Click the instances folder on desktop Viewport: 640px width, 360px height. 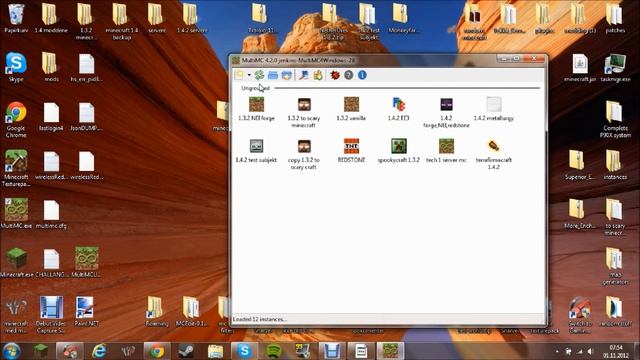615,165
